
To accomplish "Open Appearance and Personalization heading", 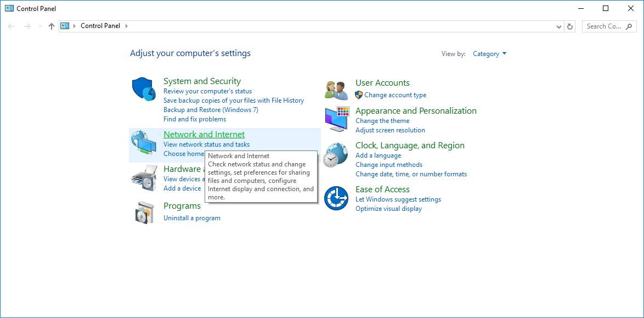I will [x=416, y=110].
